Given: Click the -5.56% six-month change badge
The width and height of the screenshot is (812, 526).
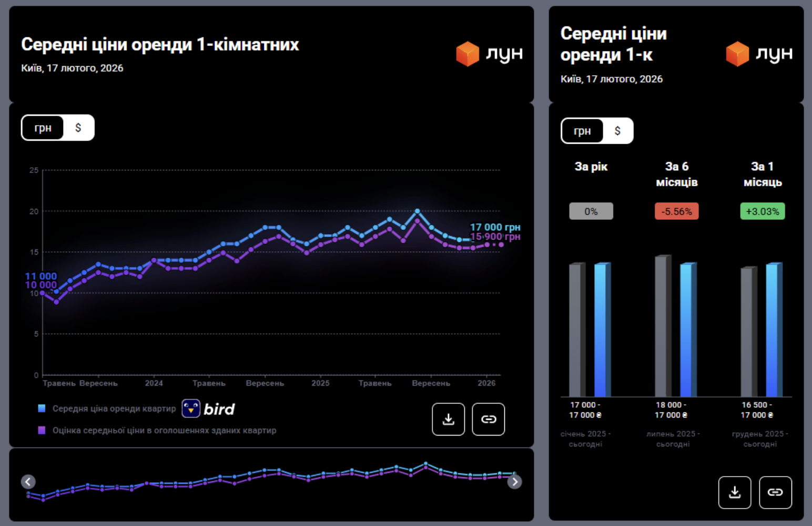Looking at the screenshot, I should [x=676, y=211].
